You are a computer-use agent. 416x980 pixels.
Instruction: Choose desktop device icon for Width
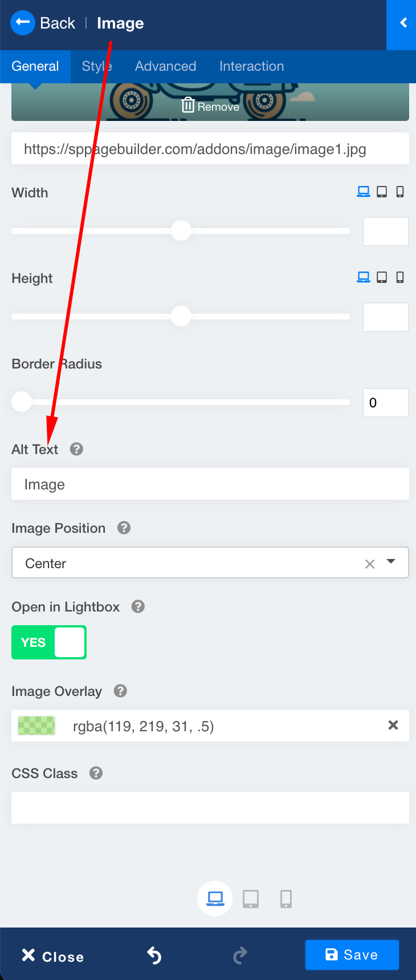pos(363,192)
